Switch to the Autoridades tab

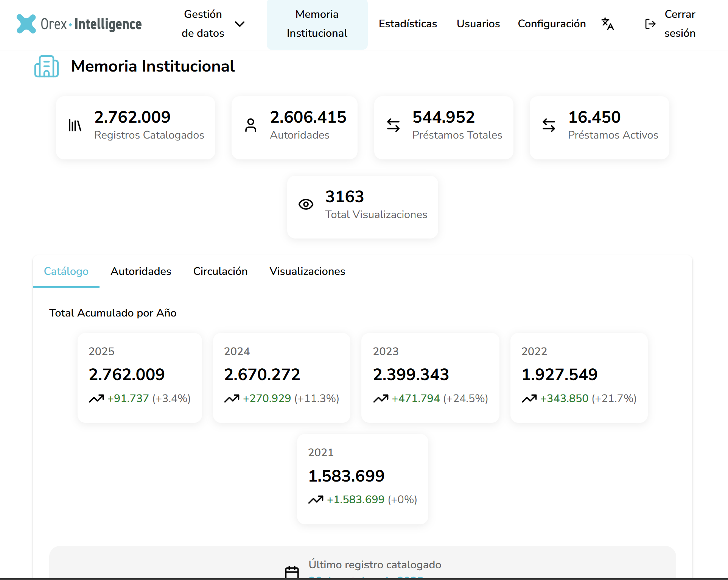pos(141,271)
